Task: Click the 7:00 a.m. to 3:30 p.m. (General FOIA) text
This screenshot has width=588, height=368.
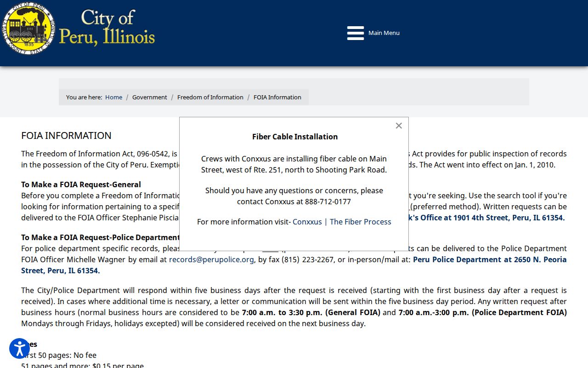Action: click(311, 312)
